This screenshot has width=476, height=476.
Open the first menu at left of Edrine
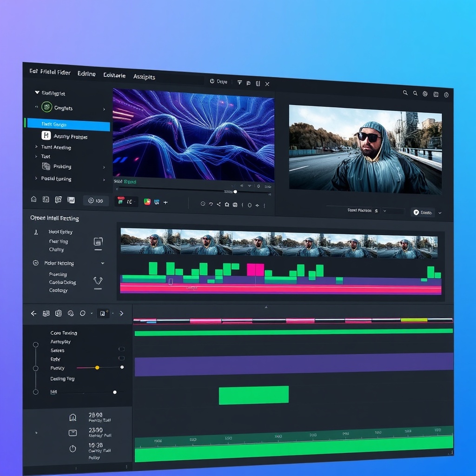(x=50, y=72)
